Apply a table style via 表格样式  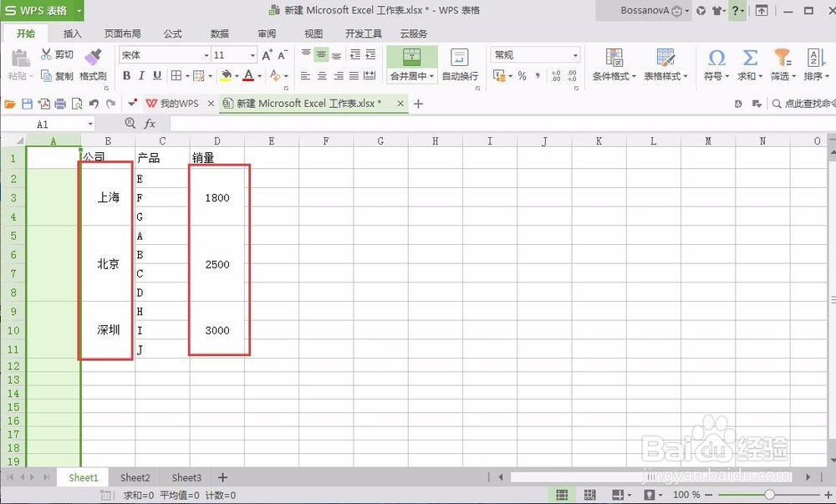665,67
